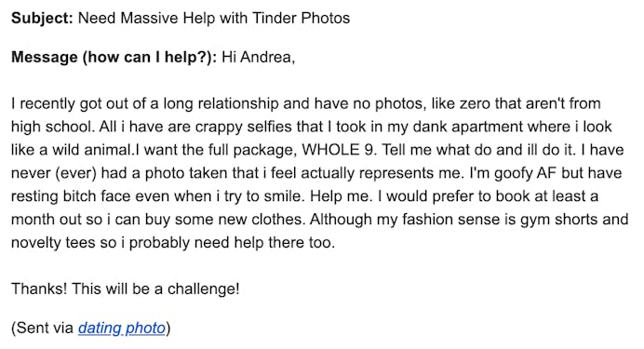The image size is (644, 349).
Task: Click the bold "Subject:" label
Action: [x=42, y=18]
